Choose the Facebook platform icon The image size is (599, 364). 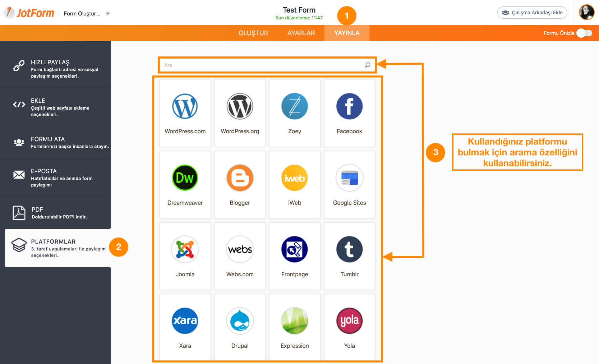349,106
